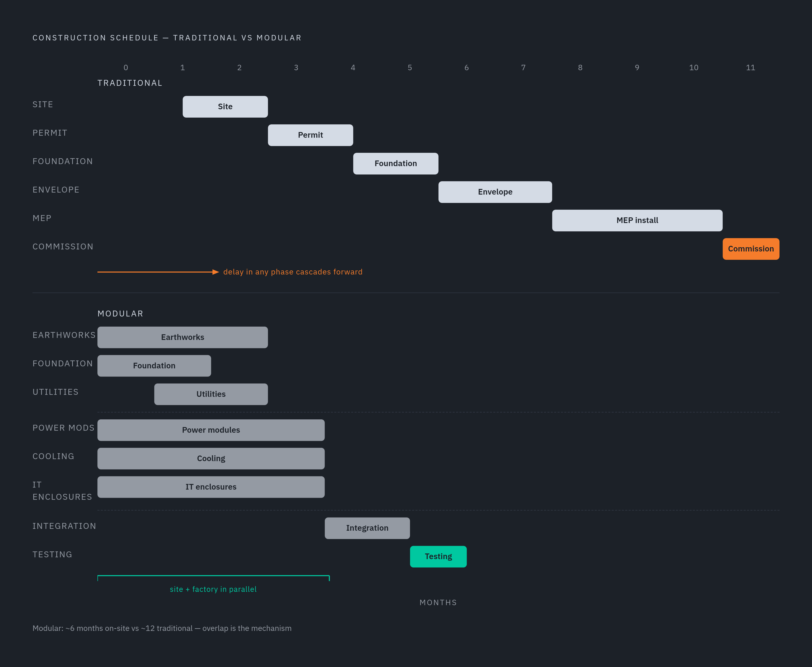Select the orange Commission bar
This screenshot has height=667, width=812.
(751, 249)
